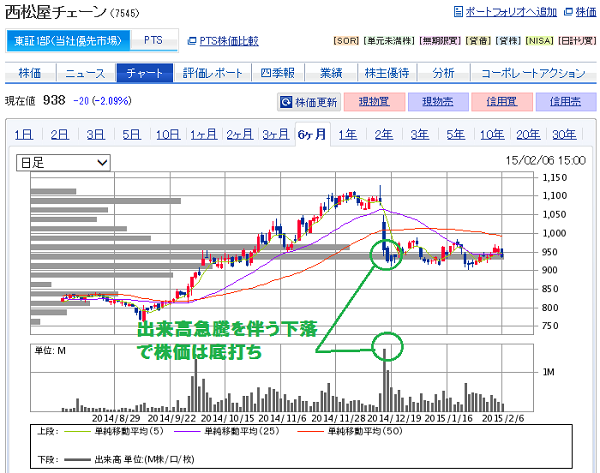Select the 10日 chart period
Screen dimensions: 600x473
click(168, 135)
